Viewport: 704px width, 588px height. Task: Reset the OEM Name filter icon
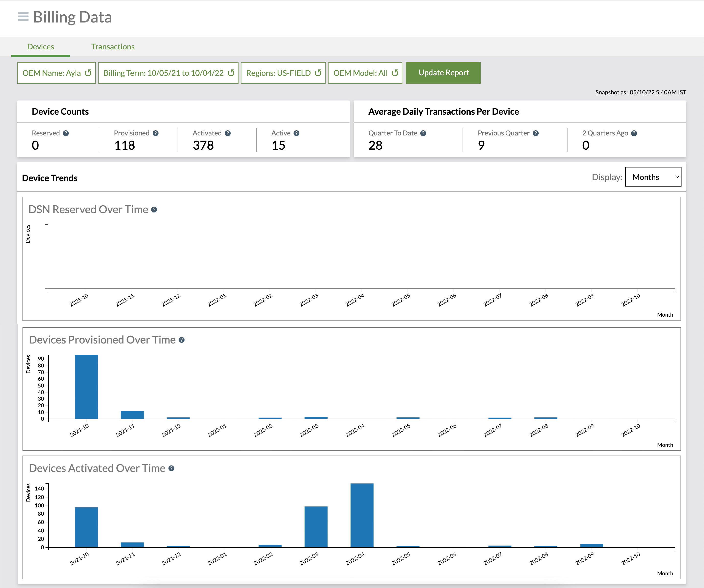(x=88, y=73)
